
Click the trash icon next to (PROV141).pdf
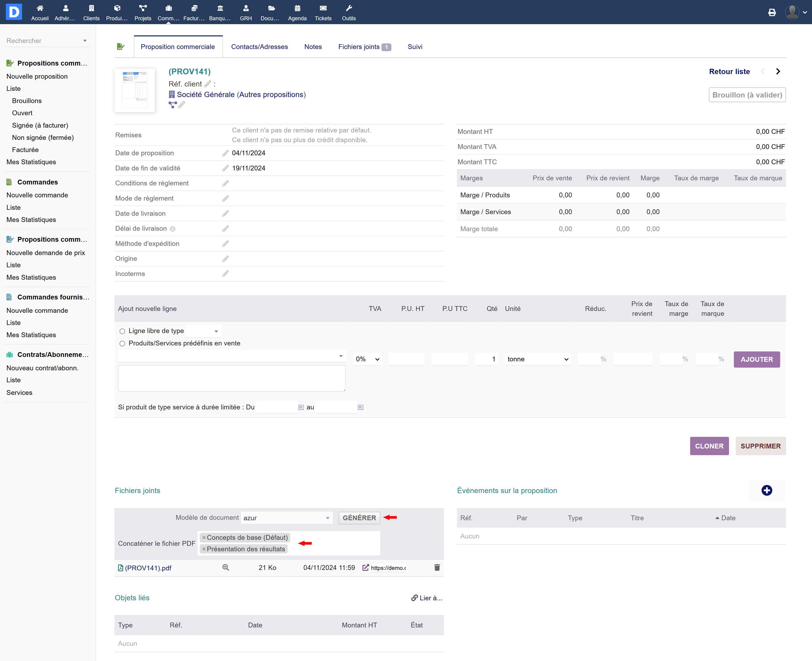click(x=437, y=568)
